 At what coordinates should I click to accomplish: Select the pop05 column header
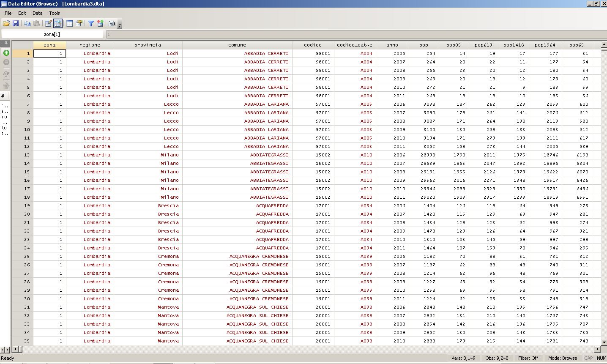(453, 45)
